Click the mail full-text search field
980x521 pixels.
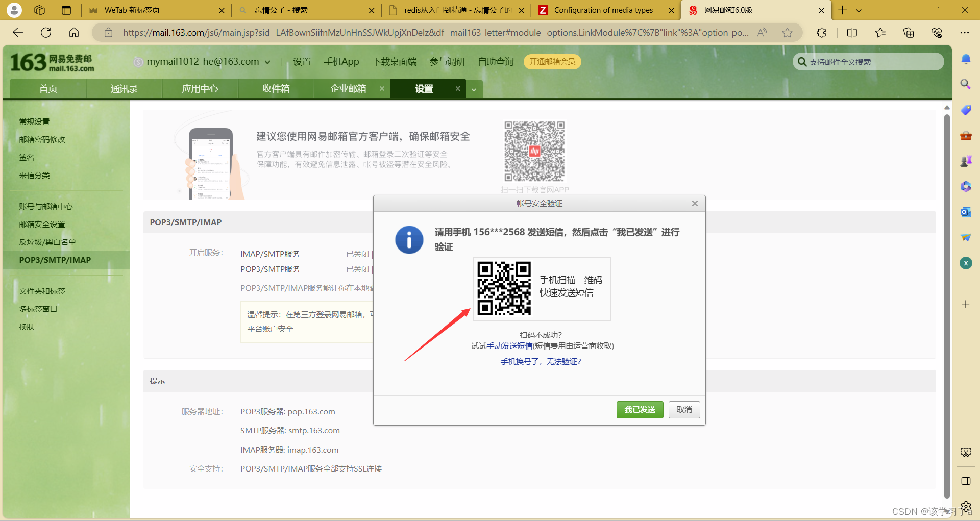tap(868, 62)
